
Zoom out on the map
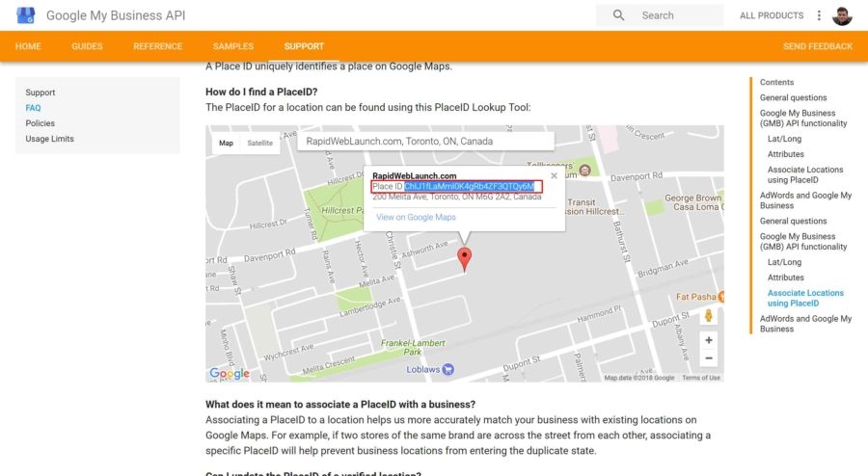click(x=709, y=358)
